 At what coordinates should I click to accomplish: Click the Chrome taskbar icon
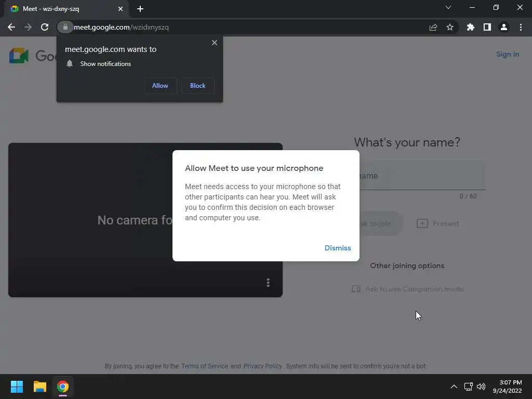[x=63, y=387]
